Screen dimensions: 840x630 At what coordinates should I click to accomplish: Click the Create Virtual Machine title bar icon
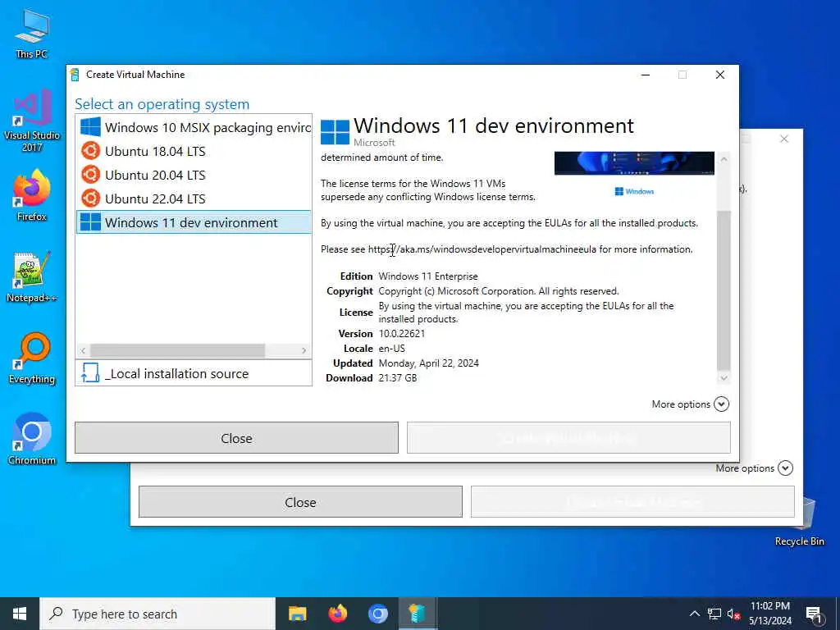click(x=75, y=75)
